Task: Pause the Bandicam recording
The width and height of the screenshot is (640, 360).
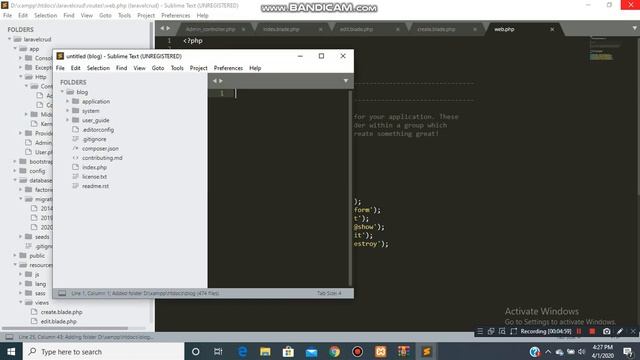Action: tap(579, 331)
